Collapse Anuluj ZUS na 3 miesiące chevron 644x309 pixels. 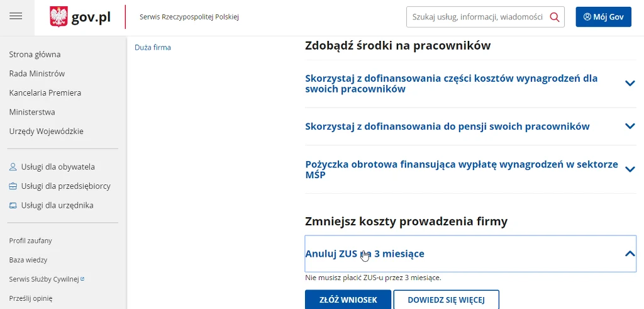click(x=630, y=254)
